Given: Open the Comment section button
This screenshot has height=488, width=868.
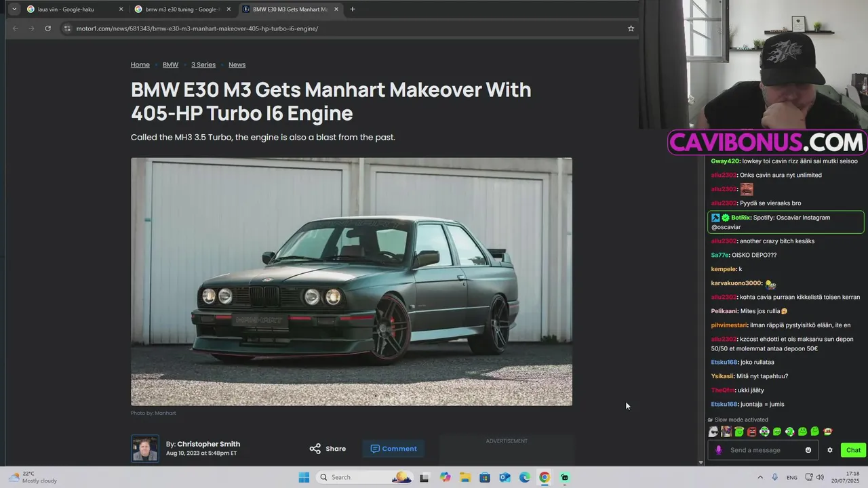Looking at the screenshot, I should coord(393,449).
